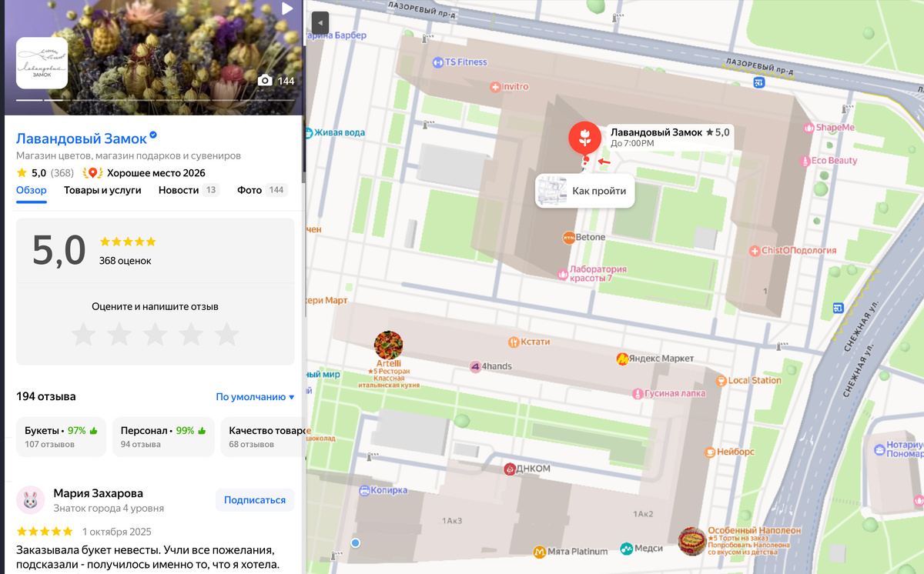Rate two stars in the review widget
The image size is (924, 574).
tap(119, 334)
